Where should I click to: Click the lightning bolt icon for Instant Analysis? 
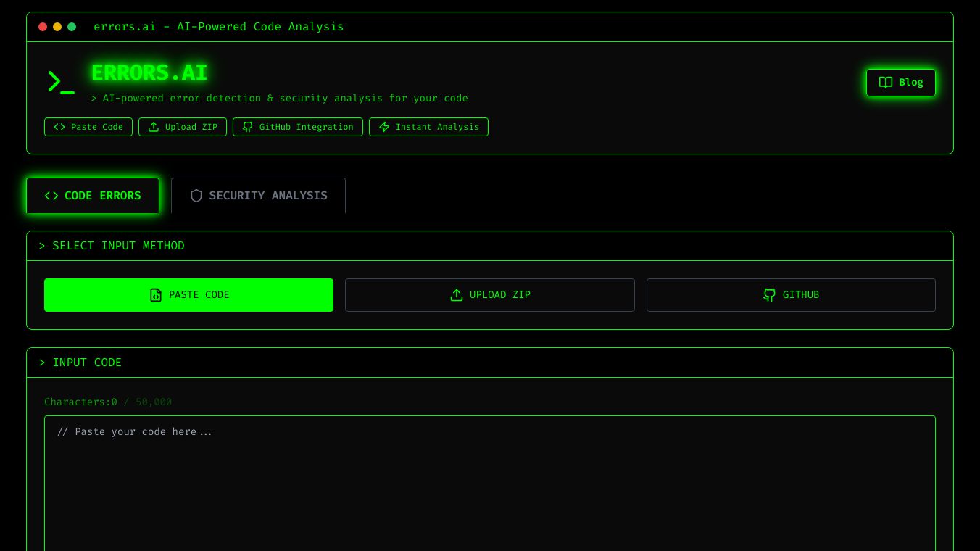click(x=384, y=127)
